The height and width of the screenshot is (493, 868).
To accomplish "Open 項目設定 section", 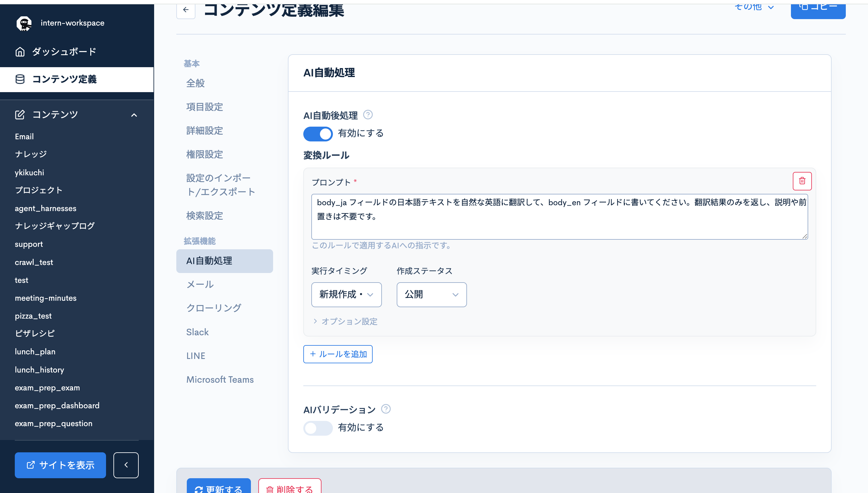I will pos(205,107).
